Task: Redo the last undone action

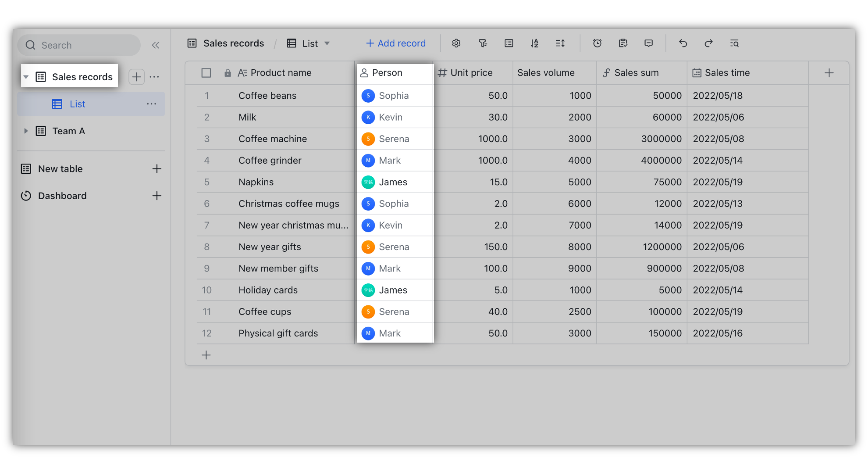Action: tap(708, 43)
